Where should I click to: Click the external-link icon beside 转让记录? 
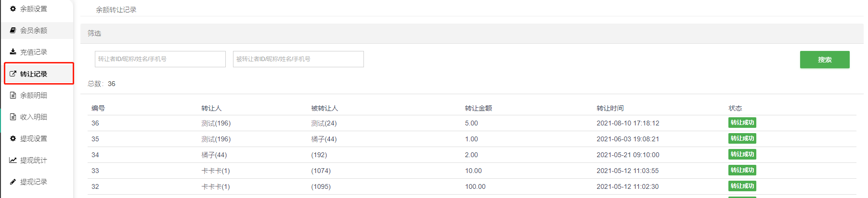(13, 74)
